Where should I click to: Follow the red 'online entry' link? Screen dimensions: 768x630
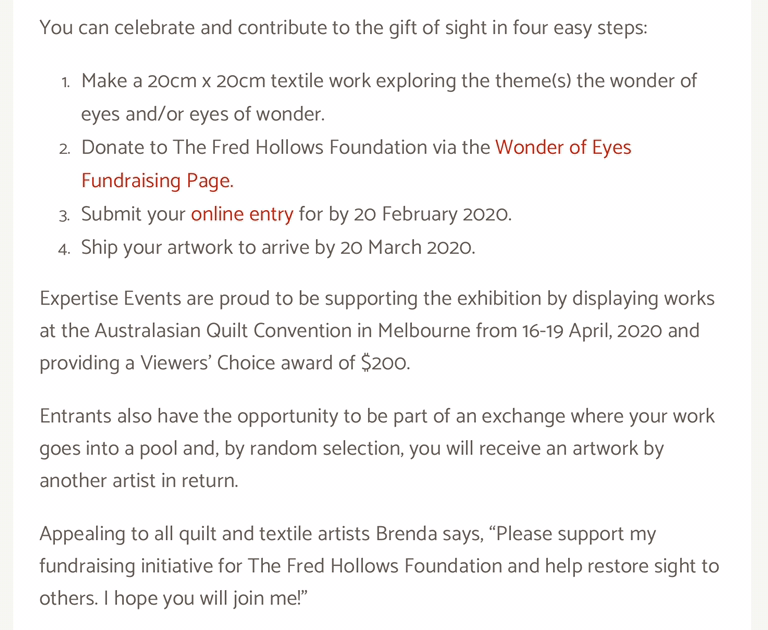[x=242, y=214]
